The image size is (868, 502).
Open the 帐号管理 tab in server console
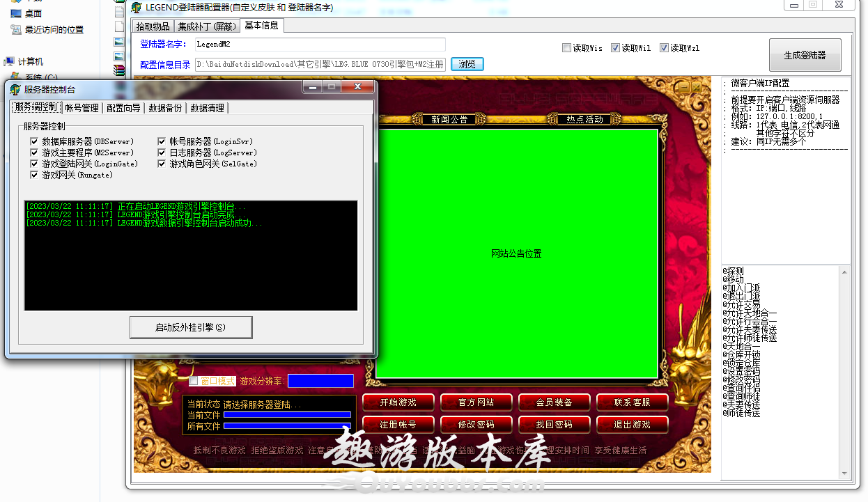pyautogui.click(x=82, y=108)
